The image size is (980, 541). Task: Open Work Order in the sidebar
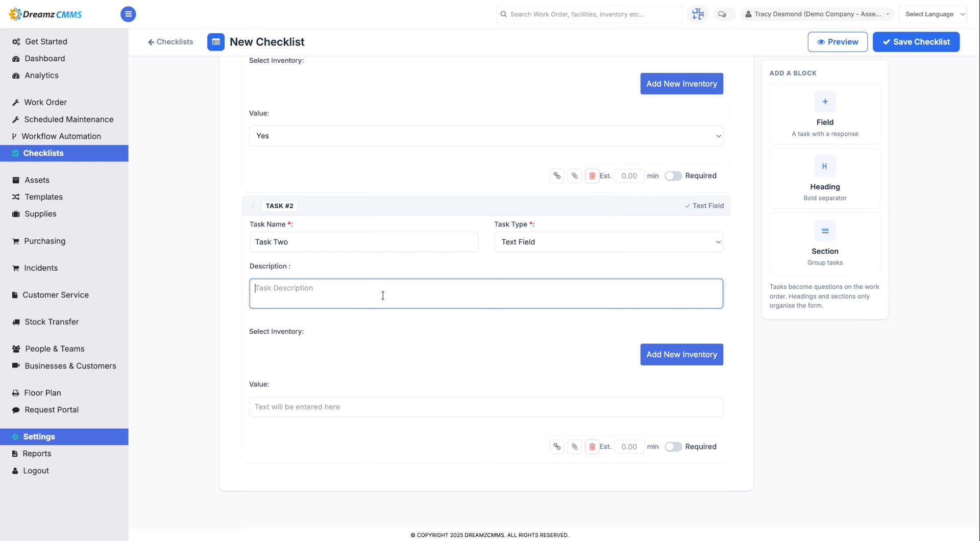[x=45, y=103]
